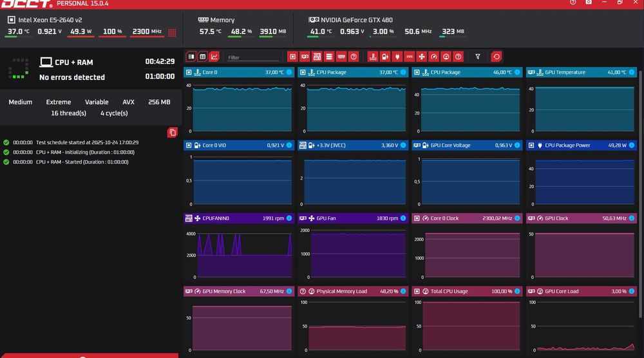Open info for the CPU Package Power graph
Image resolution: width=644 pixels, height=358 pixels.
[x=632, y=146]
